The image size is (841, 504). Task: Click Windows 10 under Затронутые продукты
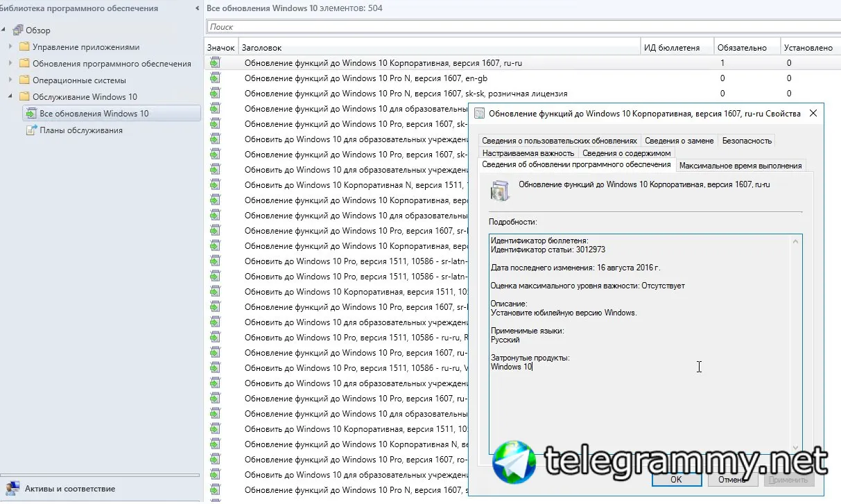tap(512, 367)
